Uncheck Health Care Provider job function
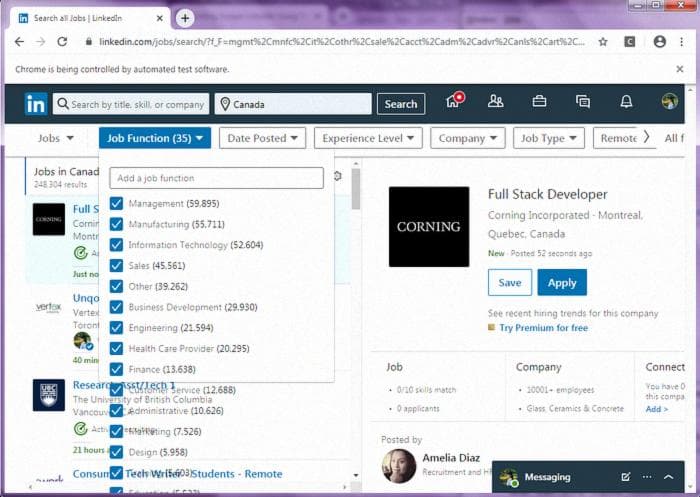700x497 pixels. point(116,348)
